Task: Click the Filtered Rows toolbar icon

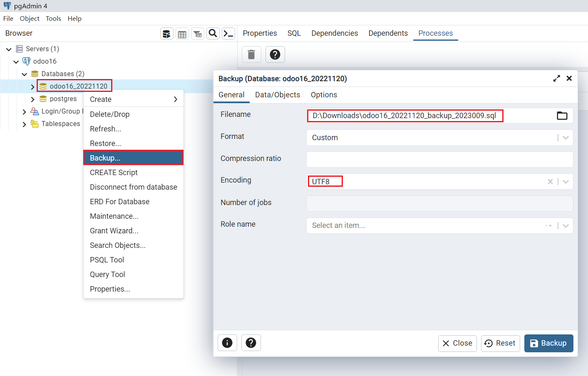Action: click(198, 34)
